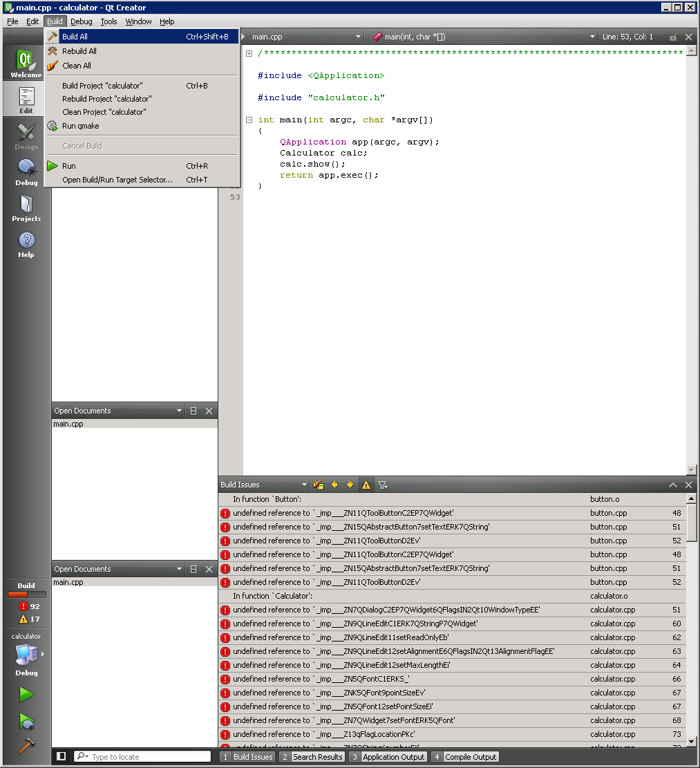This screenshot has width=700, height=768.
Task: Open lower Open Documents view dropdown
Action: click(179, 569)
